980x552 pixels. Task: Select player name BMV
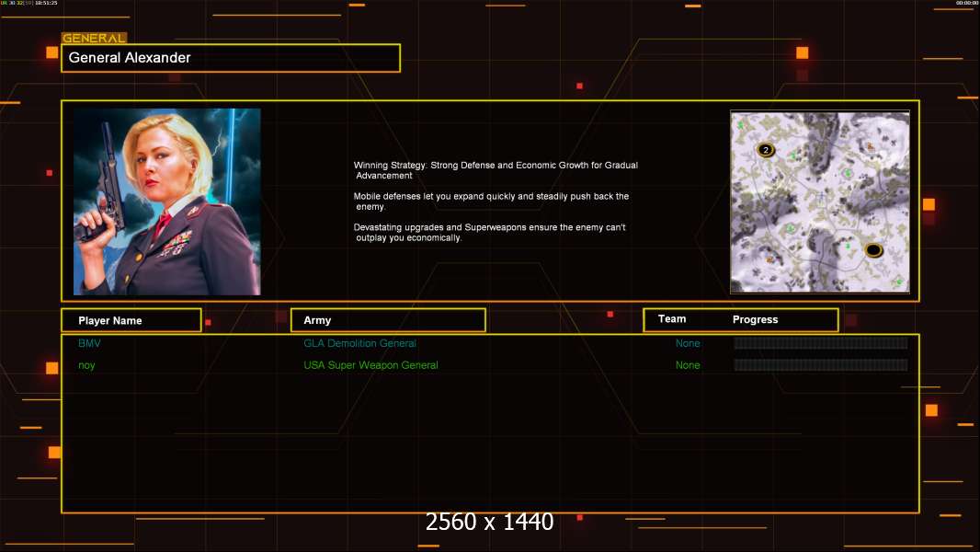[89, 343]
